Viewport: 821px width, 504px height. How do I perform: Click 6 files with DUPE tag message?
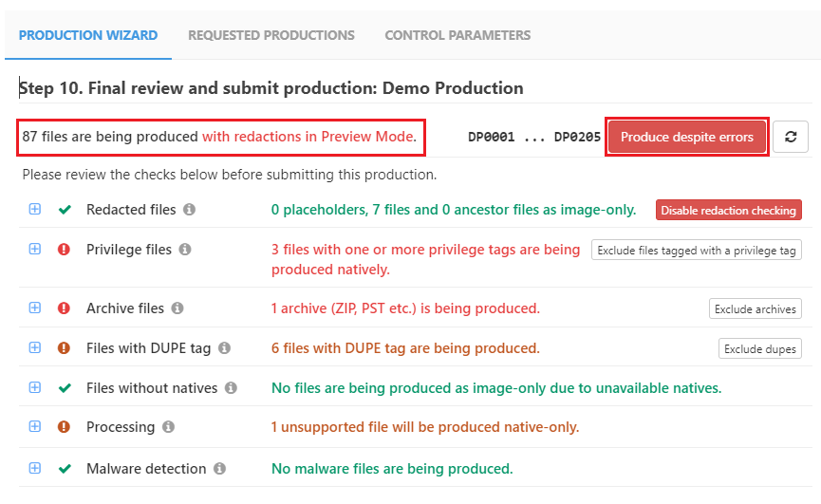(x=405, y=348)
